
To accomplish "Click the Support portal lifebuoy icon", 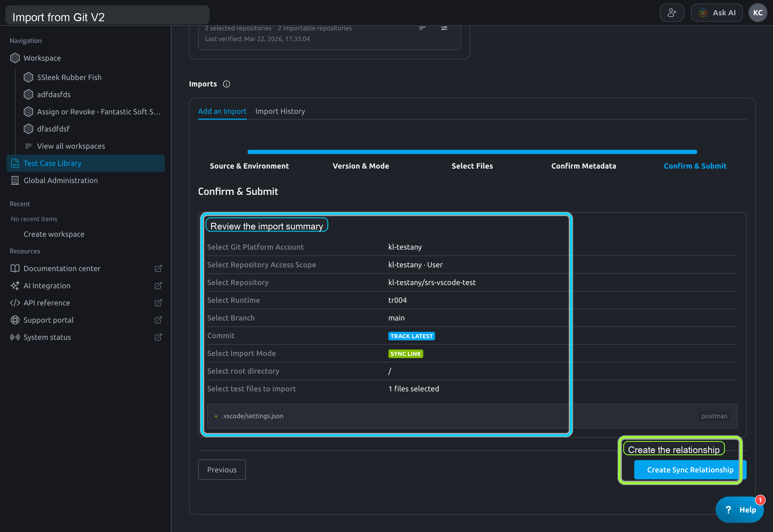I will [x=15, y=320].
